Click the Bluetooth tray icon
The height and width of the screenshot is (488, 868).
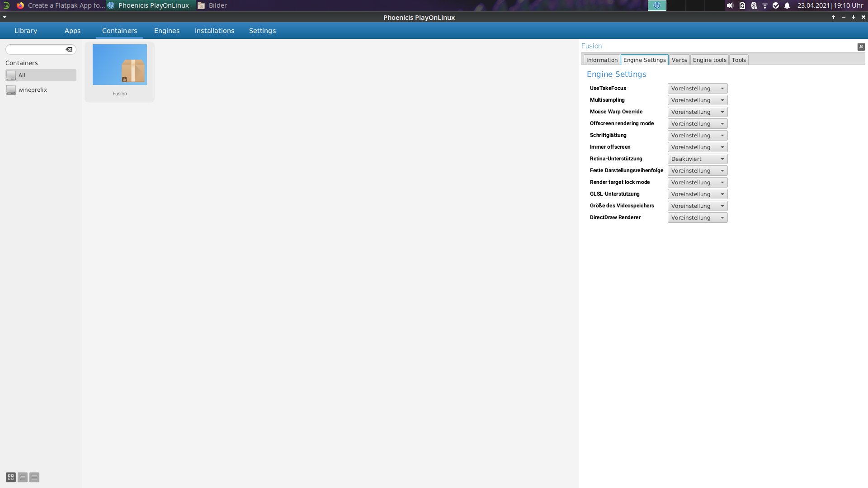click(x=754, y=5)
